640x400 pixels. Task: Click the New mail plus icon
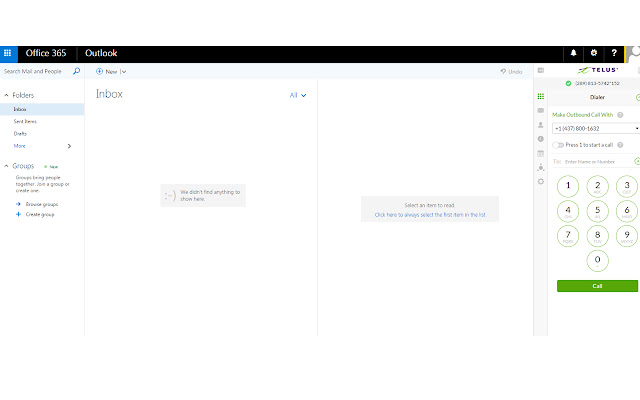click(99, 71)
